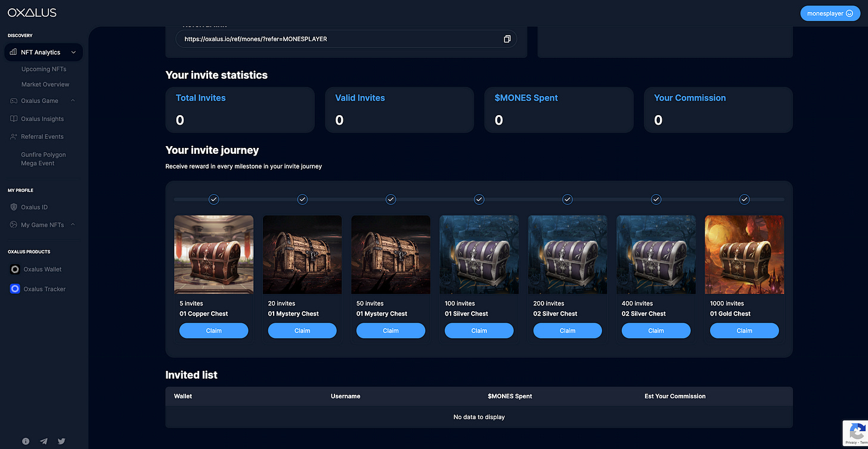Go to Referral Events
The width and height of the screenshot is (868, 449).
pos(42,137)
